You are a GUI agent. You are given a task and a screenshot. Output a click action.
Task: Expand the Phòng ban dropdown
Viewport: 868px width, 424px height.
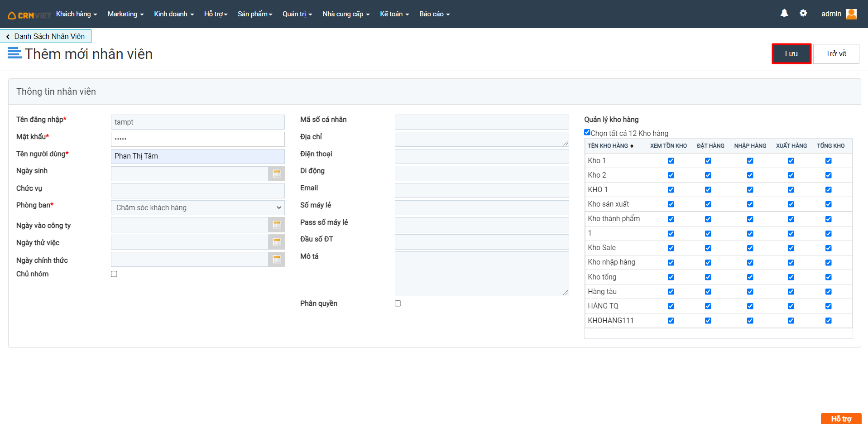coord(197,207)
